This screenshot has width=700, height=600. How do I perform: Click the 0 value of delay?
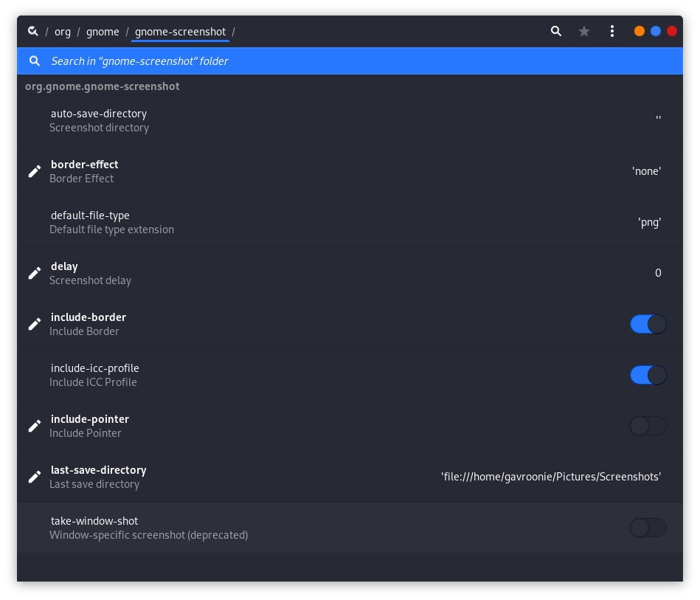(658, 273)
